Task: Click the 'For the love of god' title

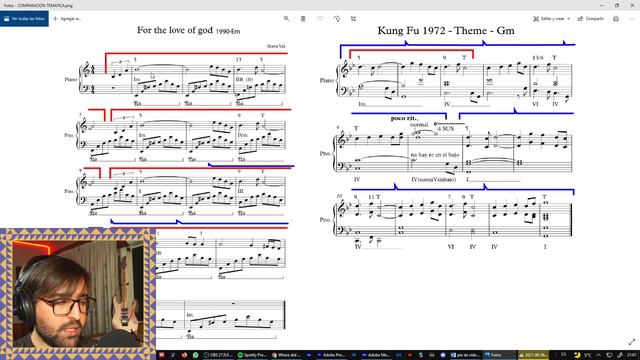Action: pos(175,30)
